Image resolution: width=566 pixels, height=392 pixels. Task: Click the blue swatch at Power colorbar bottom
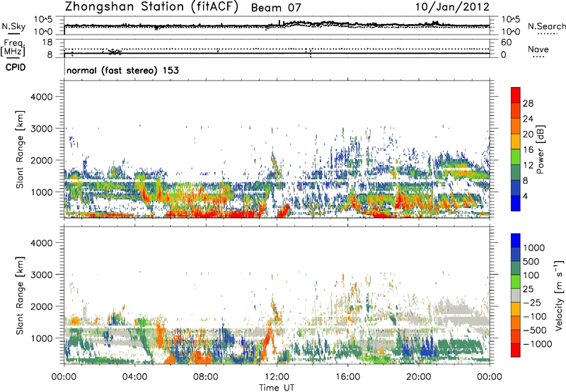516,203
